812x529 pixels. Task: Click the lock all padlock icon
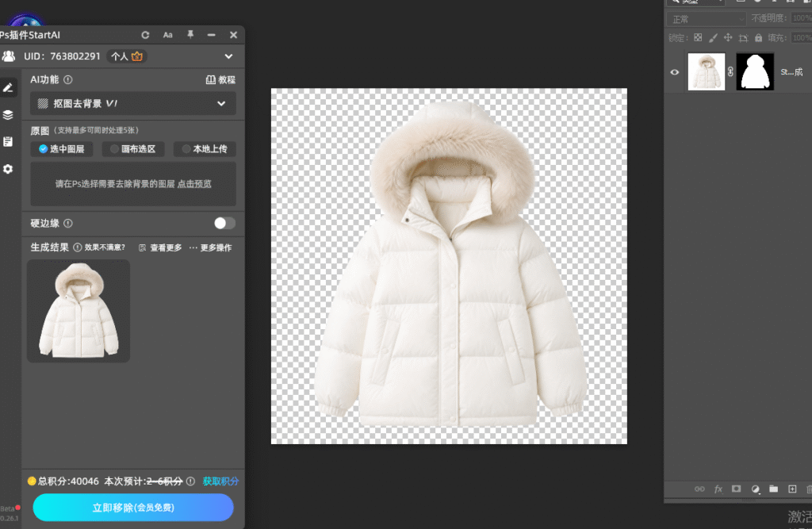tap(758, 37)
